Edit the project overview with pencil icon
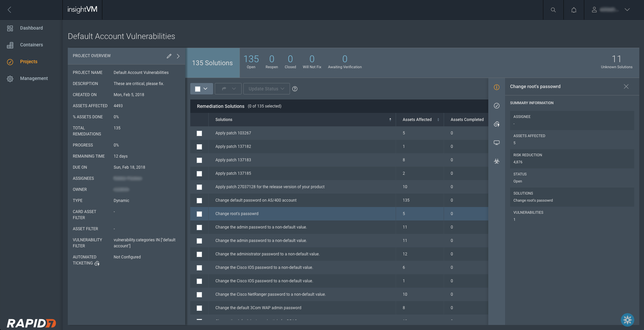This screenshot has width=644, height=330. 169,56
